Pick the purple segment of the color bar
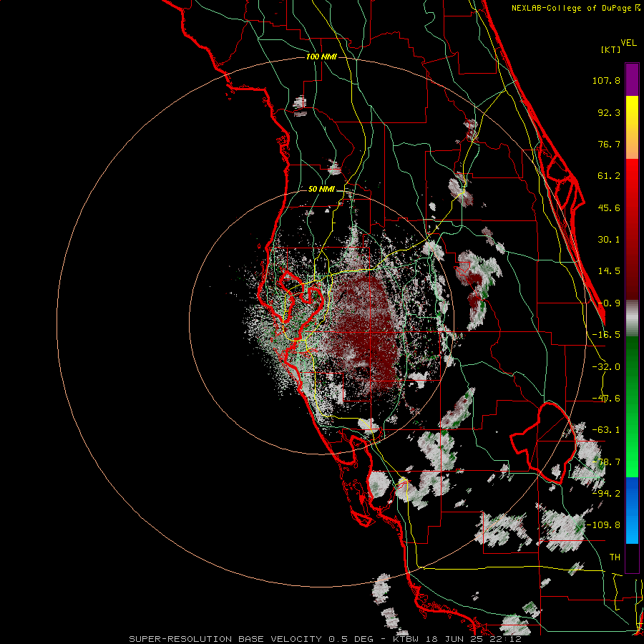This screenshot has height=644, width=644. [x=632, y=79]
